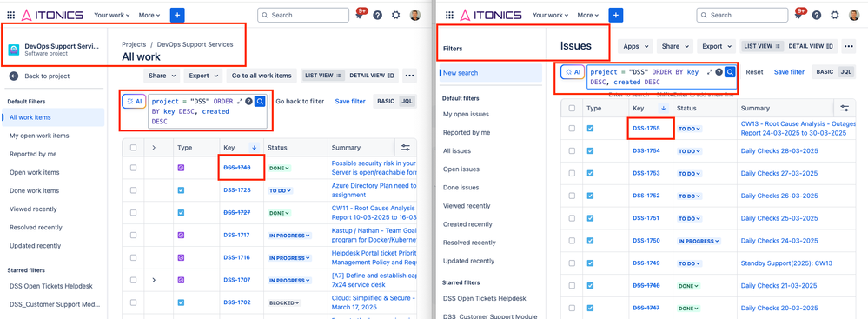Open profile avatar in right window
868x319 pixels.
(x=853, y=15)
